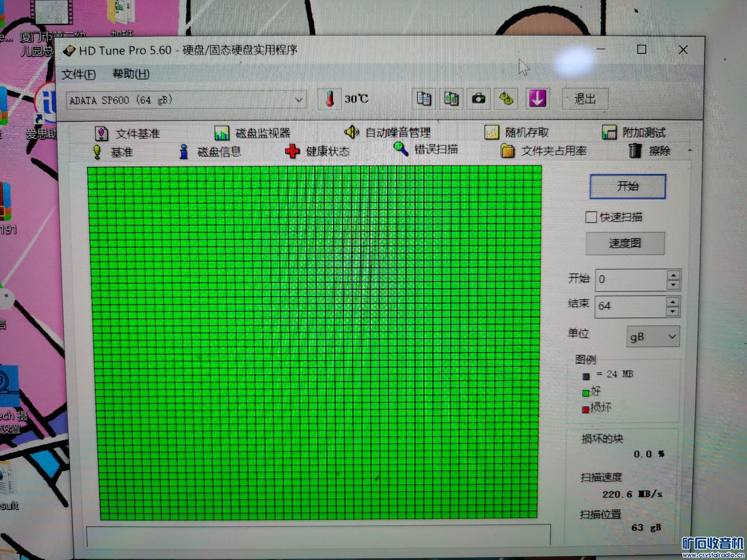Click the 磁盘信息 blue info icon
The height and width of the screenshot is (560, 747).
pyautogui.click(x=184, y=152)
